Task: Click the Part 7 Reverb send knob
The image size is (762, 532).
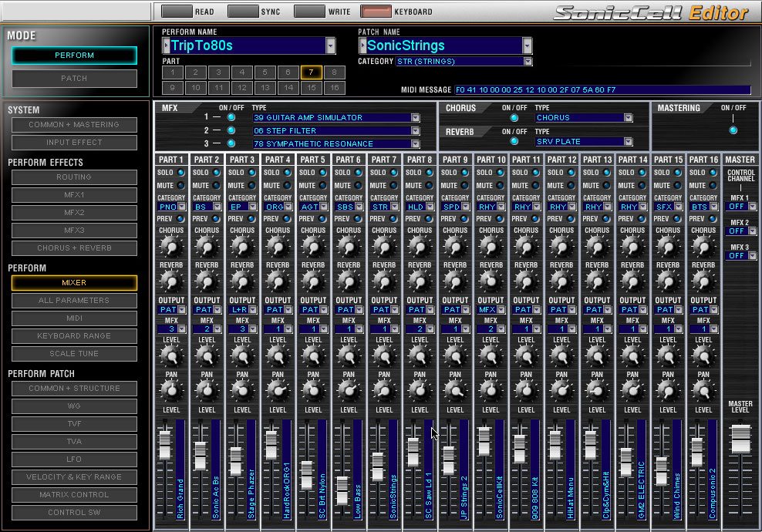Action: [x=384, y=281]
